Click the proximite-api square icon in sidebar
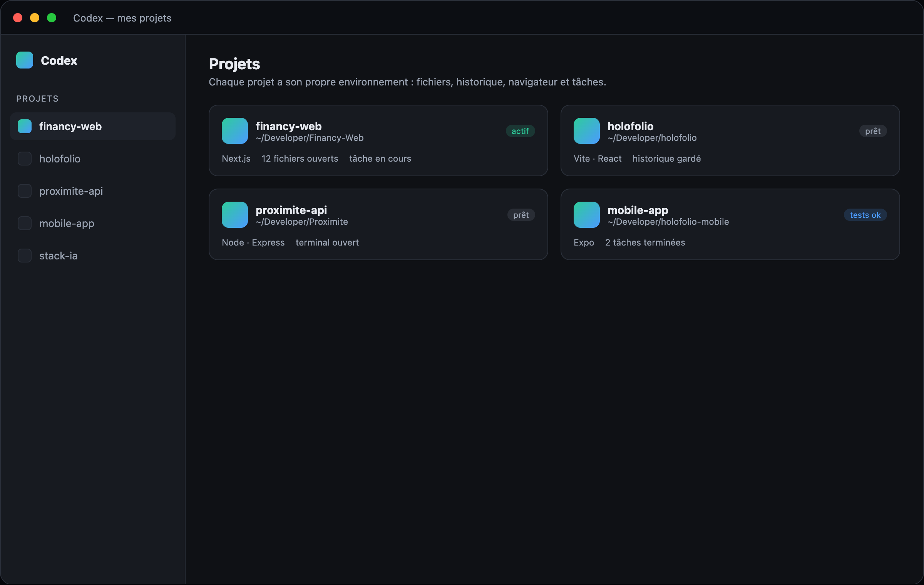Image resolution: width=924 pixels, height=585 pixels. (x=25, y=191)
